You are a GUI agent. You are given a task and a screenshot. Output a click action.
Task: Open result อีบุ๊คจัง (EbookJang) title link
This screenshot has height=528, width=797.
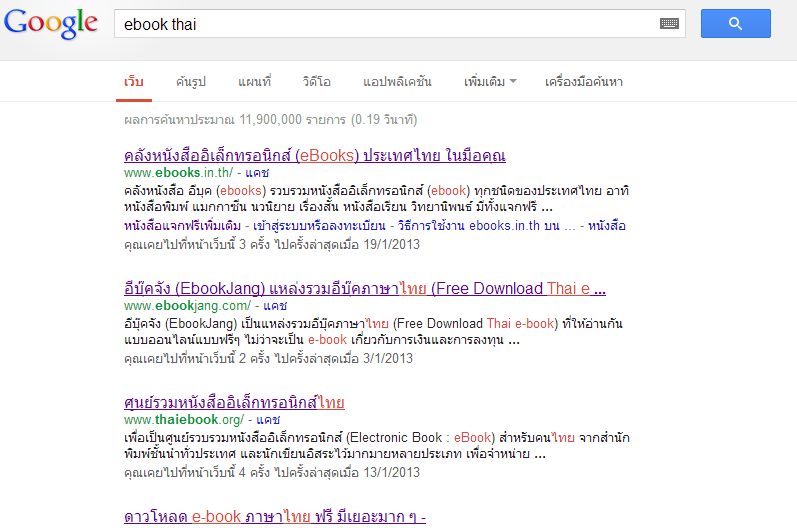(365, 289)
